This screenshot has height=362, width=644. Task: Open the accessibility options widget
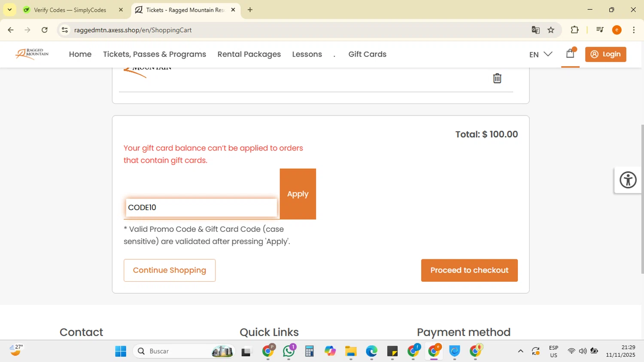pyautogui.click(x=628, y=180)
